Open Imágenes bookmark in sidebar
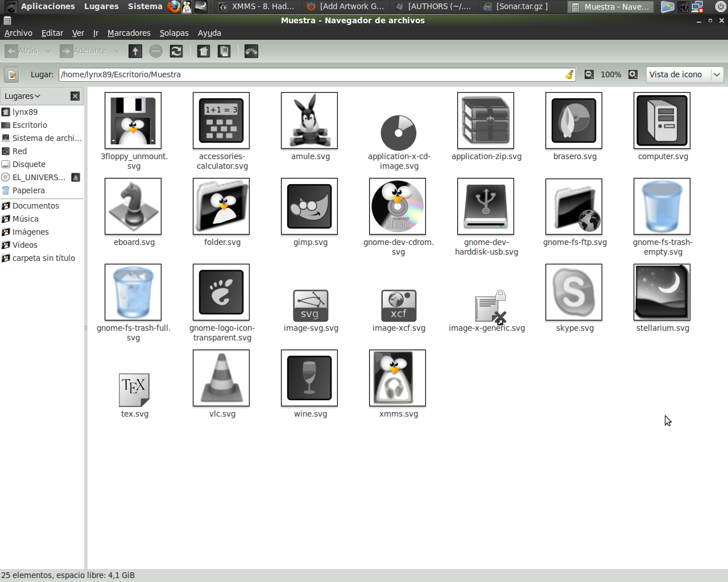Image resolution: width=728 pixels, height=582 pixels. (x=42, y=232)
